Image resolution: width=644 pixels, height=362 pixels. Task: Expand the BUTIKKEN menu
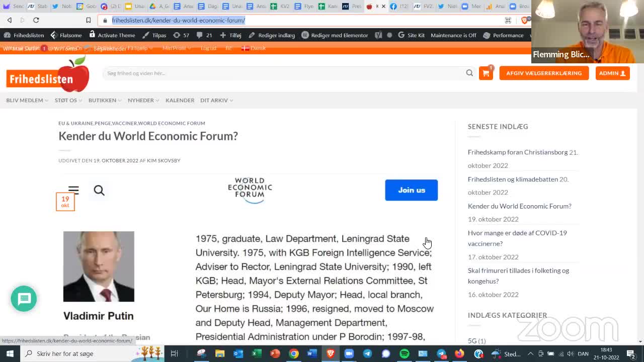105,100
